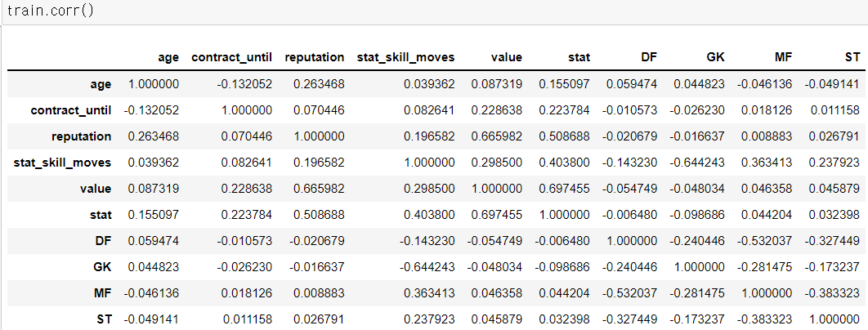This screenshot has height=330, width=868.
Task: Click 0.026791 in reputation row, ST column
Action: [835, 136]
